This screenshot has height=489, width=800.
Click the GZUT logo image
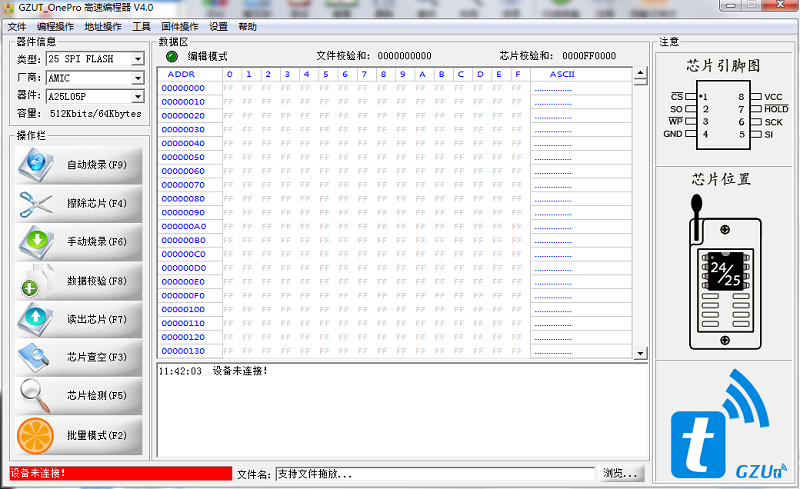[x=728, y=425]
